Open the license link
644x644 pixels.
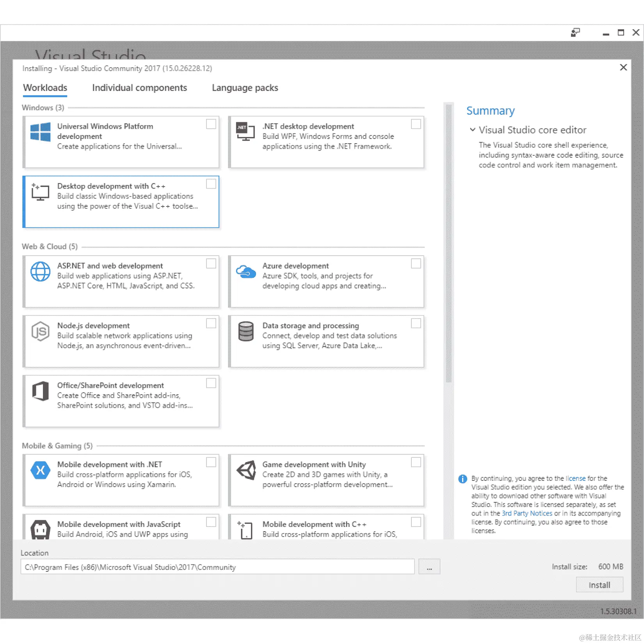[x=576, y=479]
